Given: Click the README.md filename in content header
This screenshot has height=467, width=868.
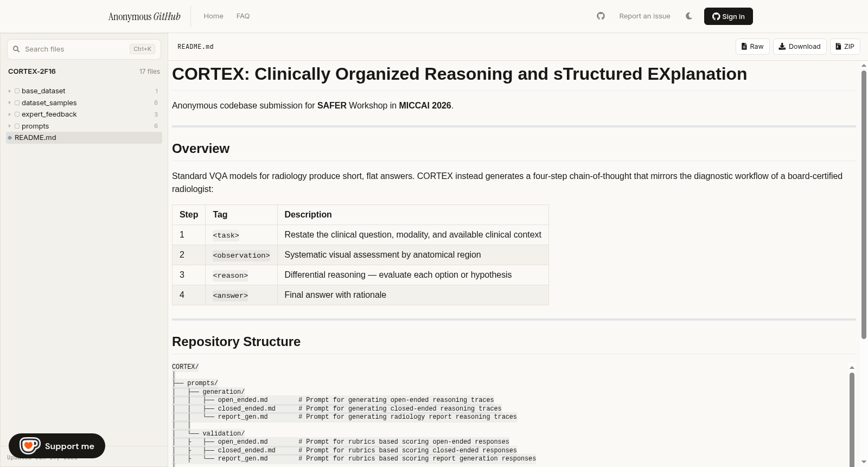Looking at the screenshot, I should [x=195, y=47].
